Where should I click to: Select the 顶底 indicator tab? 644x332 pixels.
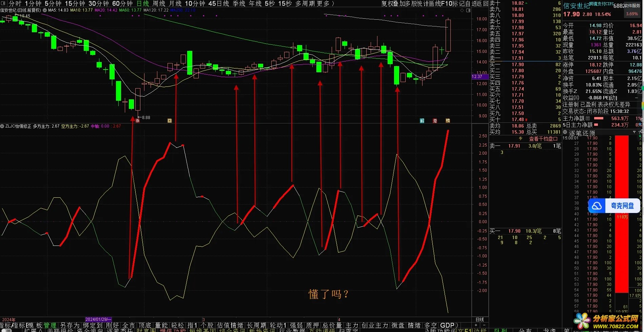[x=145, y=325]
